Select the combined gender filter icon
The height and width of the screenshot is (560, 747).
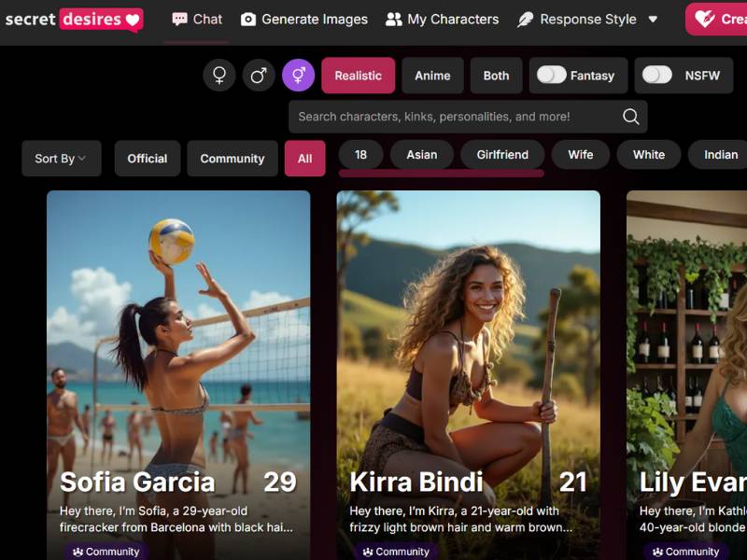[299, 76]
